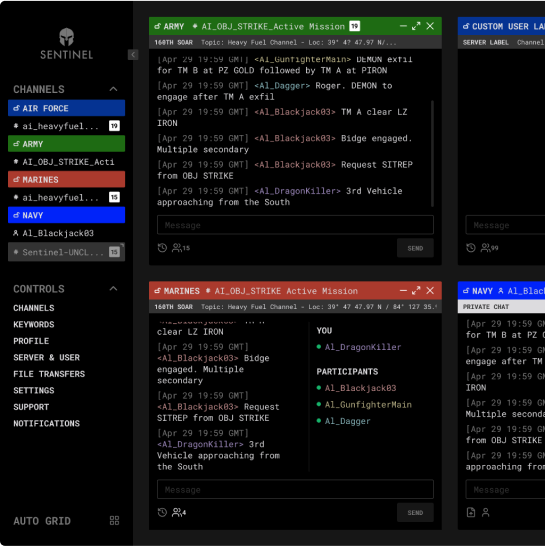Click the AUTO GRID label
This screenshot has height=546, width=545.
click(42, 521)
